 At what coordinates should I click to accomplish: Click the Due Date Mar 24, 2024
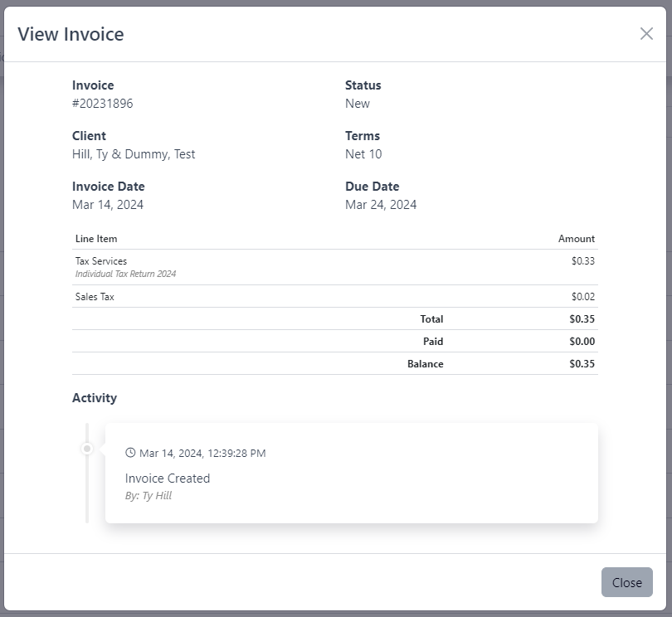pos(380,204)
